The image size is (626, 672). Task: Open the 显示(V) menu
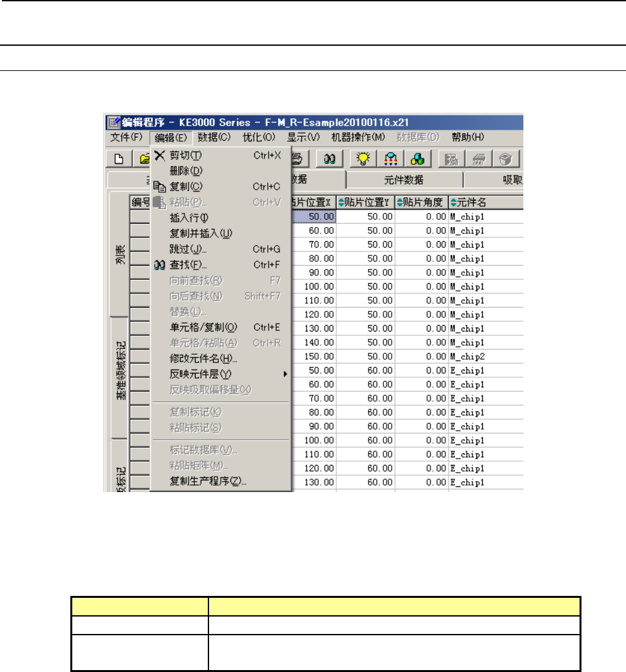tap(303, 137)
